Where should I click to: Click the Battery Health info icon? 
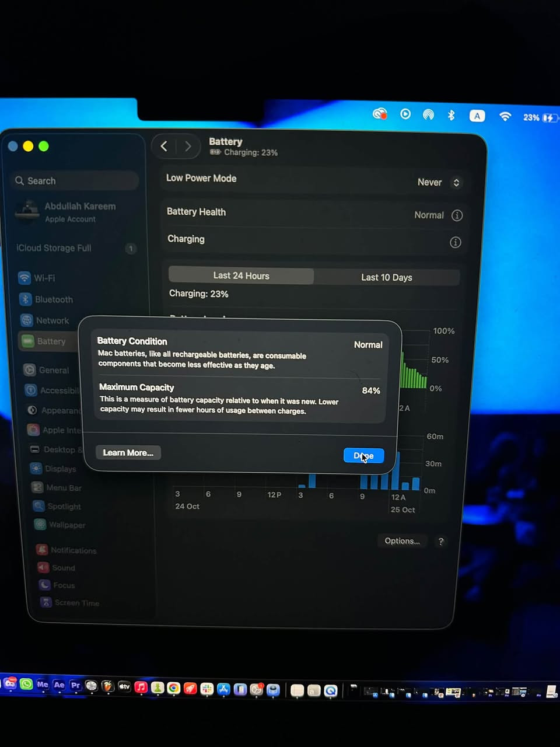pos(457,215)
